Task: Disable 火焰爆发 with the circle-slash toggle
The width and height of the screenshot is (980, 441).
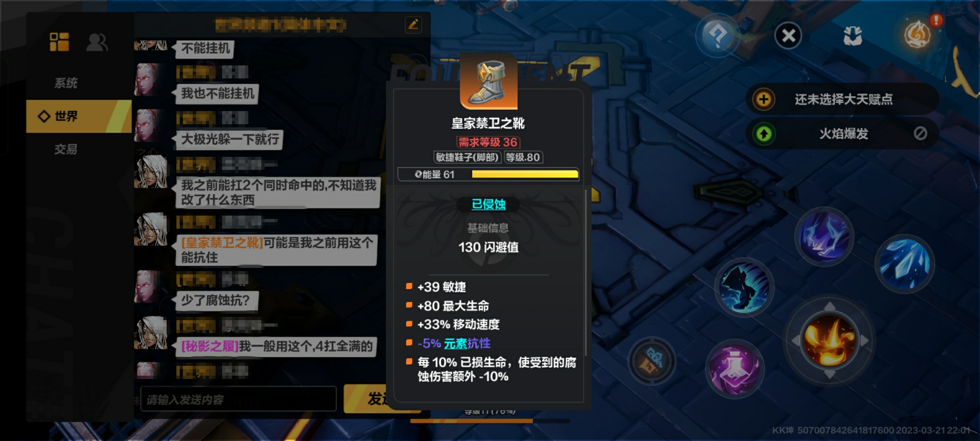Action: tap(920, 133)
